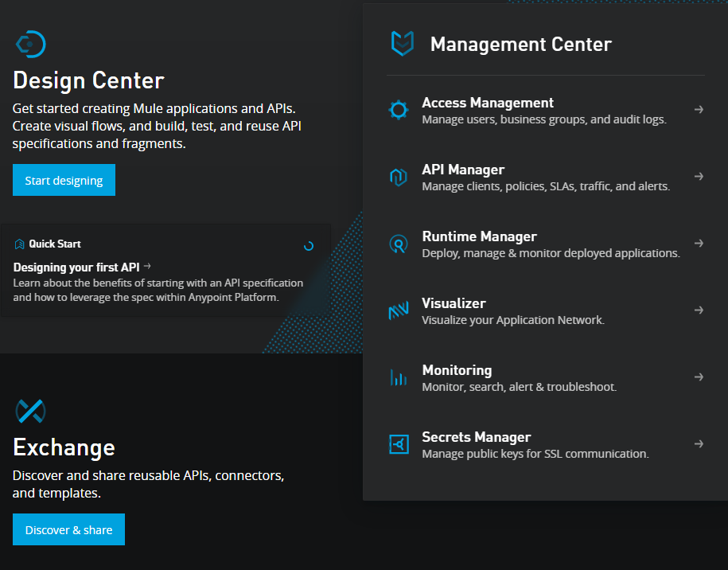Click the 'Discover and share reusable APIs' description
Screen dimensions: 728x570
pos(149,484)
